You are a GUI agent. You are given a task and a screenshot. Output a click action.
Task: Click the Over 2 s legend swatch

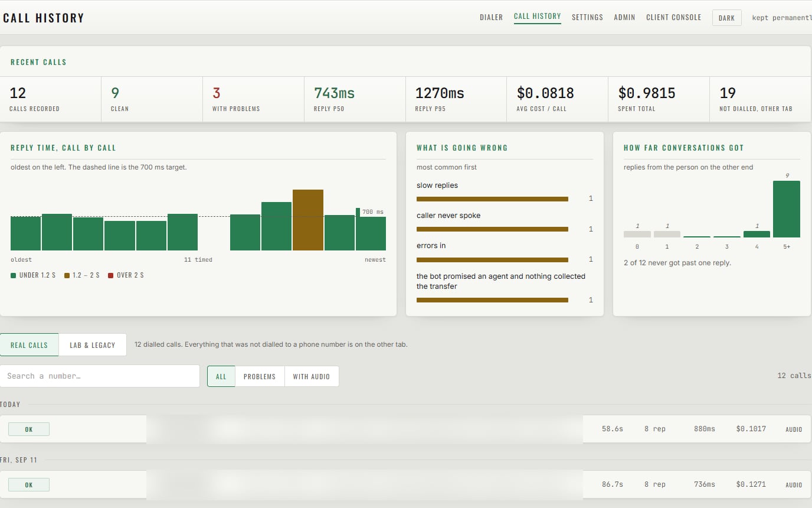tap(111, 275)
